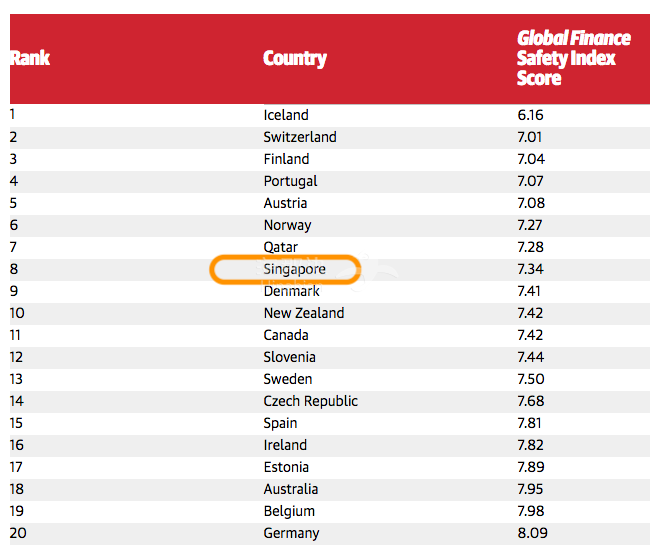Select the 7.34 score for Singapore
The height and width of the screenshot is (546, 657).
[x=530, y=269]
